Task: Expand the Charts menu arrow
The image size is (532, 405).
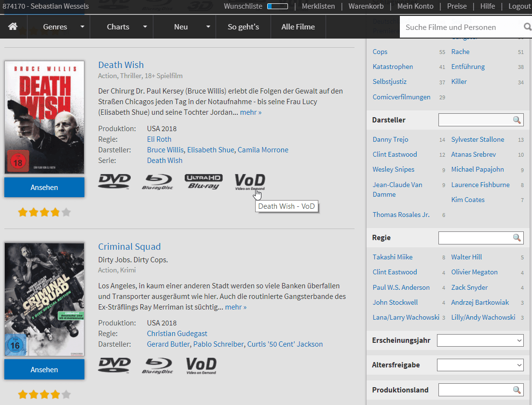Action: 145,27
